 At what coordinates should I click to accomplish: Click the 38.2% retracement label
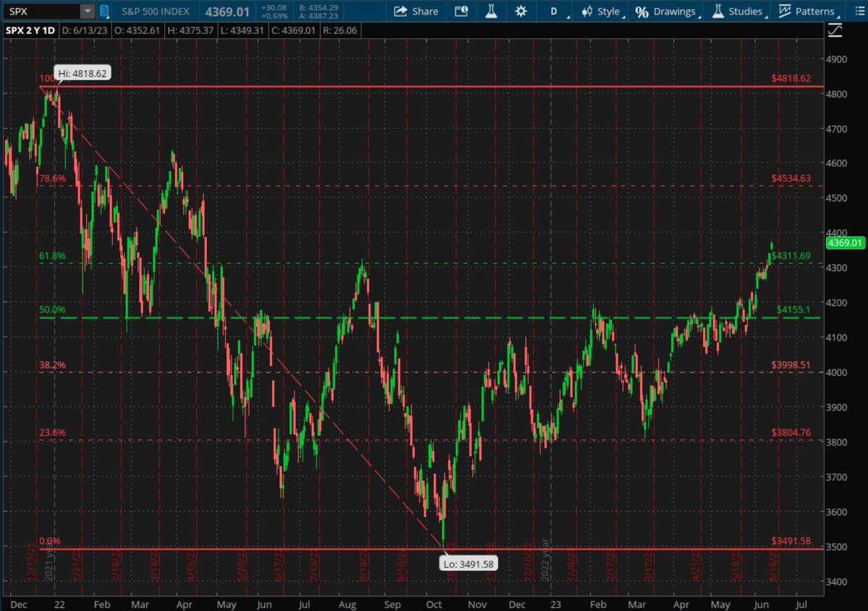(52, 365)
